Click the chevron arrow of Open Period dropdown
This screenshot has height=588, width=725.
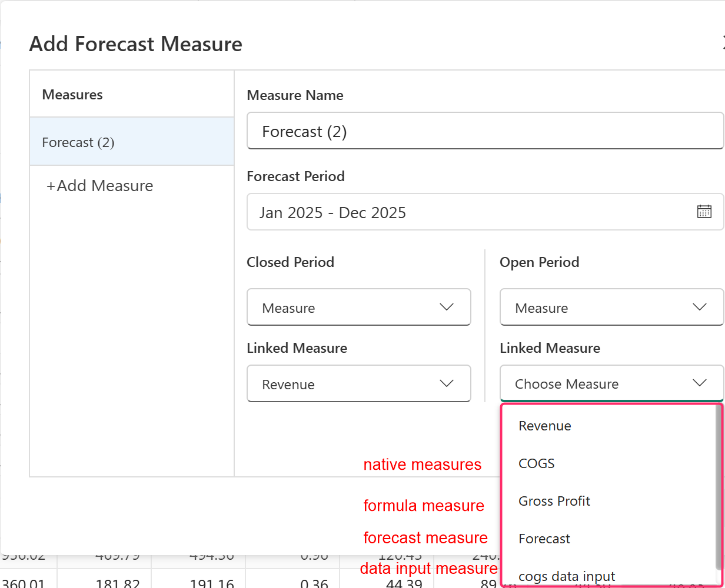click(700, 307)
